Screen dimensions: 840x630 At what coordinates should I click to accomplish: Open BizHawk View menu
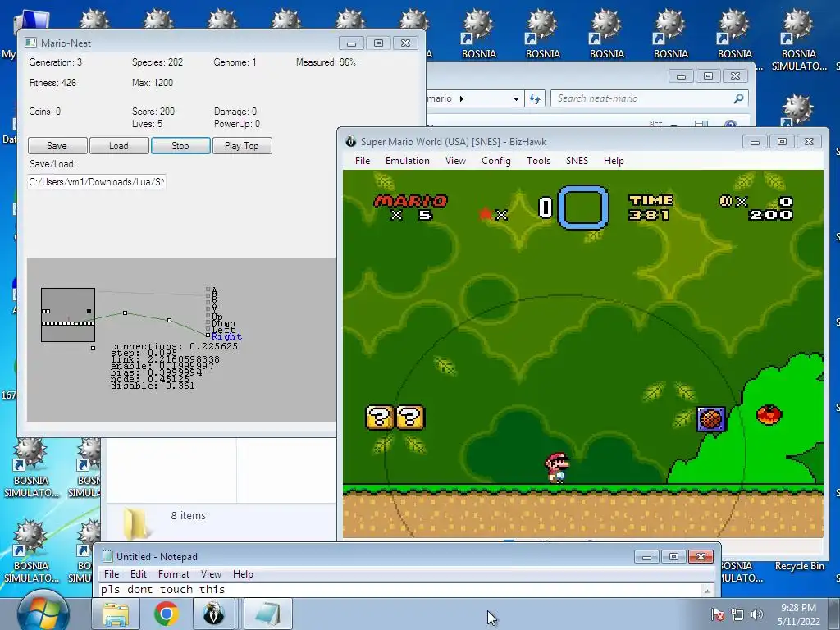tap(455, 161)
